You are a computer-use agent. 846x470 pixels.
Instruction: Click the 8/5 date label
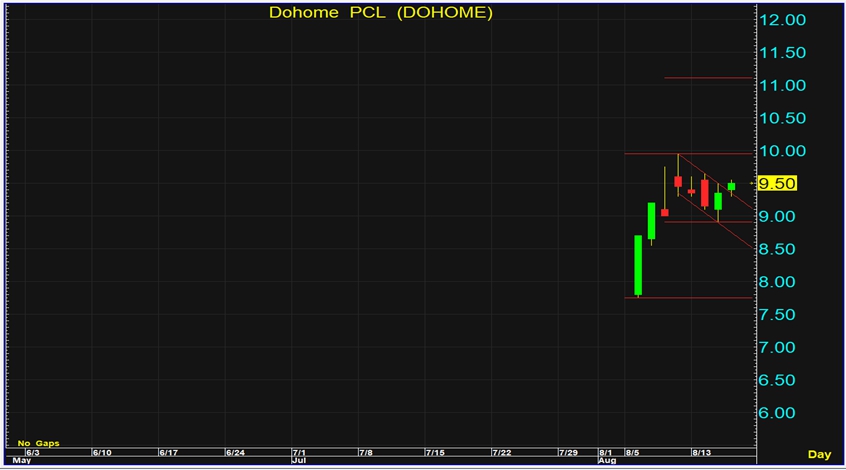632,453
